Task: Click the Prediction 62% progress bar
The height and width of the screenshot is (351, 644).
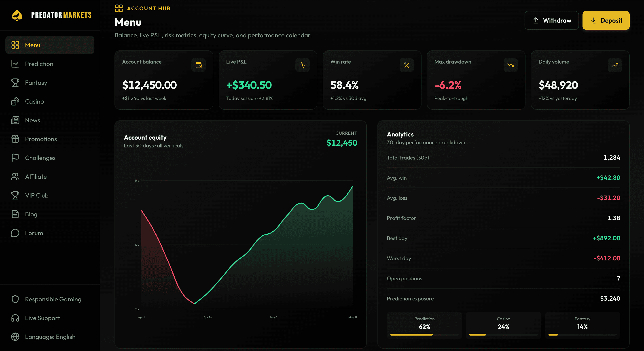Action: (x=424, y=334)
